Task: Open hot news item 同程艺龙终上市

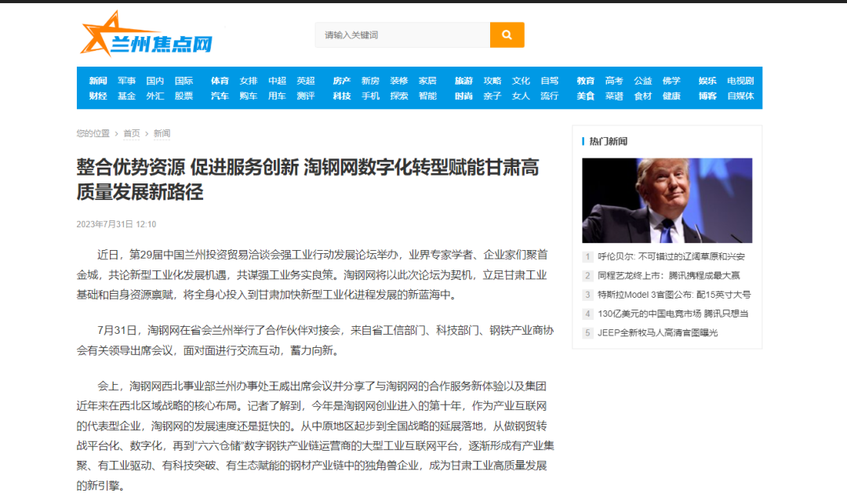Action: click(x=669, y=276)
